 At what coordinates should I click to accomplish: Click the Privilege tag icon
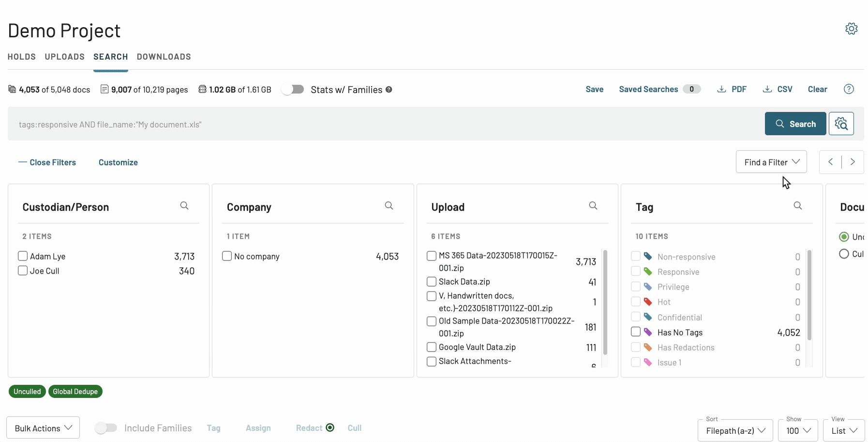[648, 287]
